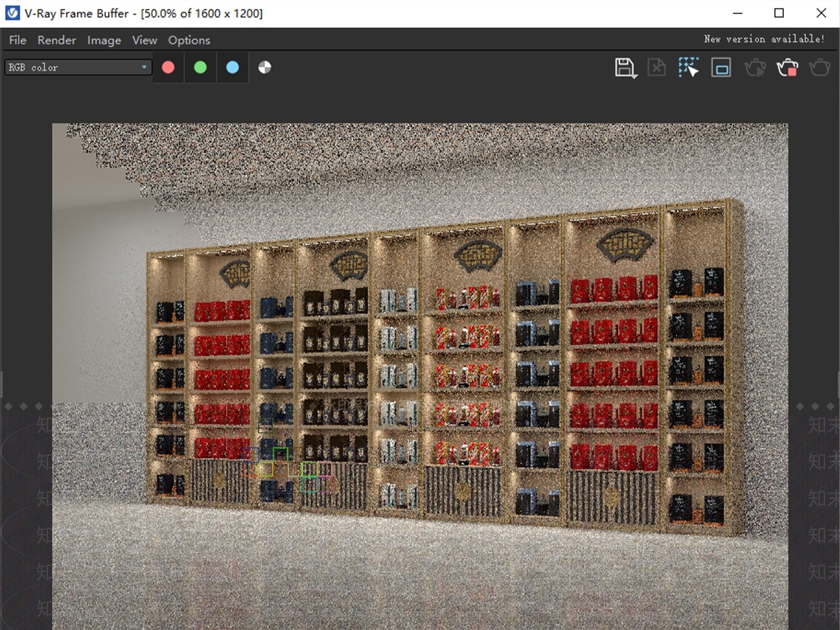Open the File menu
Viewport: 840px width, 630px height.
click(17, 40)
